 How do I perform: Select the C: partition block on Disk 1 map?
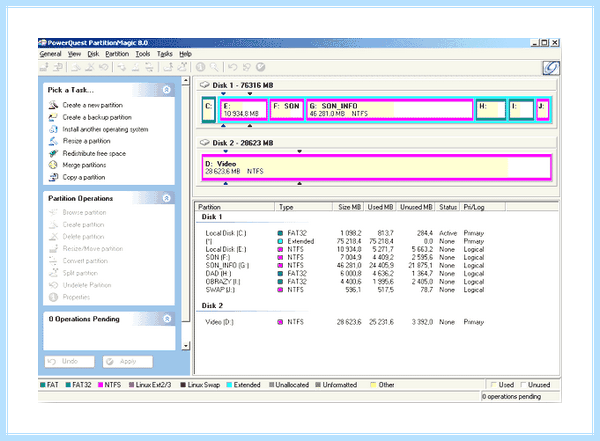[x=209, y=110]
